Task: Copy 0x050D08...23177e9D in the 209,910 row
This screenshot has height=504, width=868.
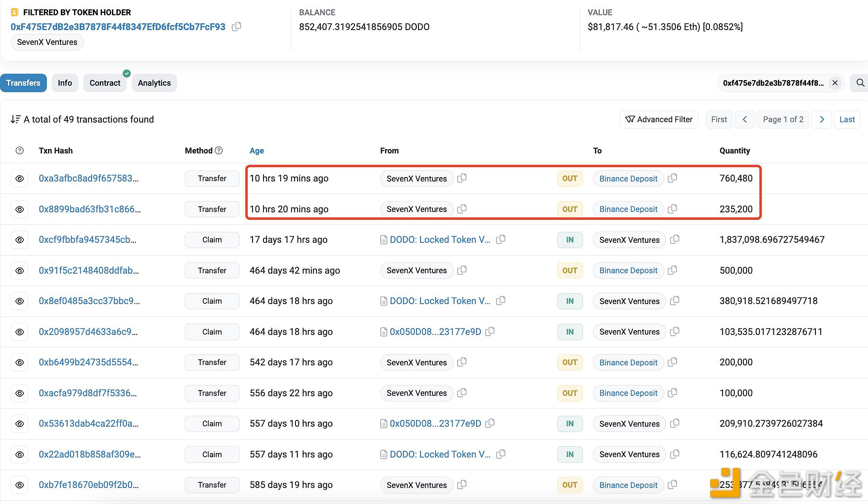Action: (490, 423)
